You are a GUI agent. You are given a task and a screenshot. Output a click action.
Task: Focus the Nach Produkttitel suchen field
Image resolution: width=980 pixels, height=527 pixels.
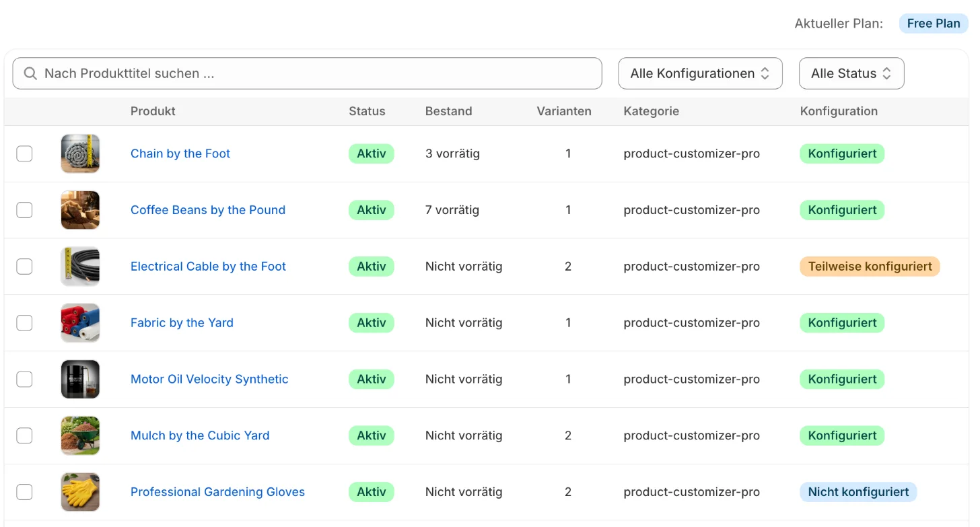point(307,73)
